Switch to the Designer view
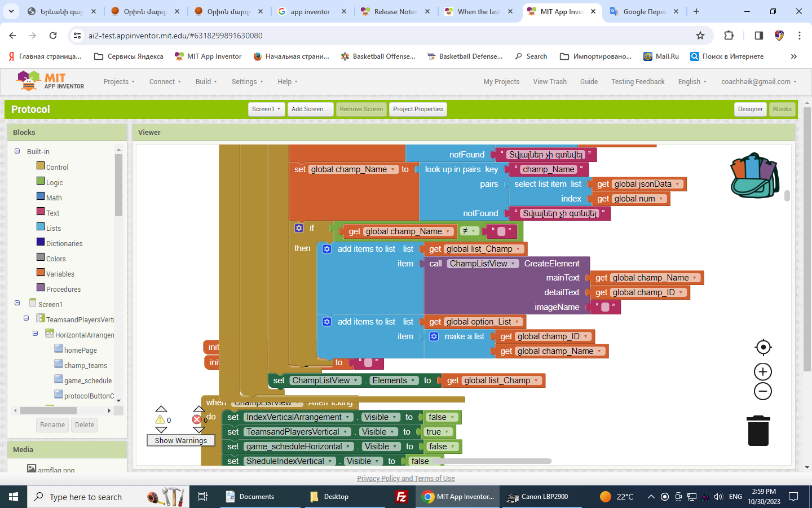Viewport: 812px width, 508px height. click(x=750, y=110)
